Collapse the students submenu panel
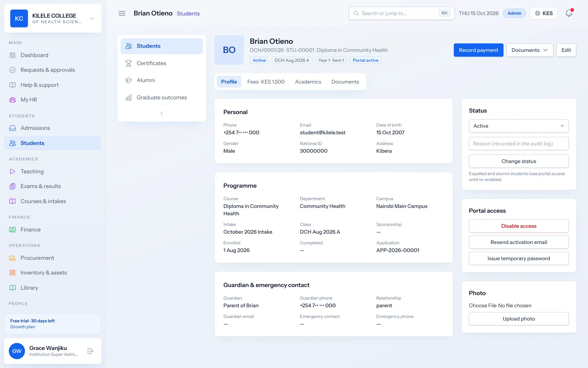This screenshot has height=368, width=588. point(162,113)
